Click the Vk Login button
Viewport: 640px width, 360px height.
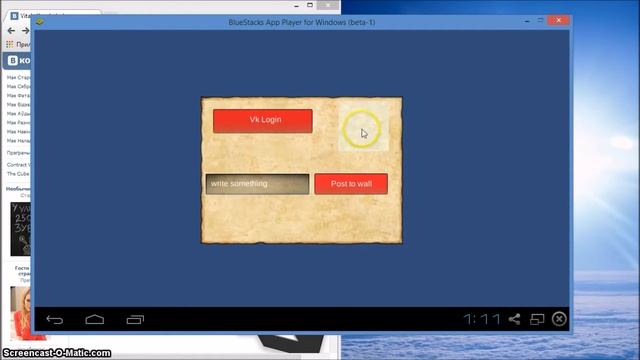(262, 120)
